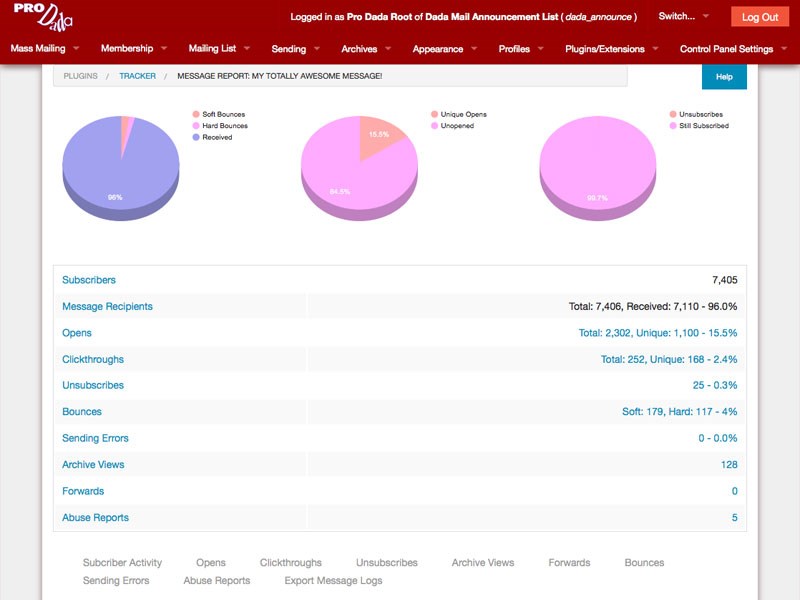
Task: Click the Unique Opens legend color dot
Action: [434, 115]
